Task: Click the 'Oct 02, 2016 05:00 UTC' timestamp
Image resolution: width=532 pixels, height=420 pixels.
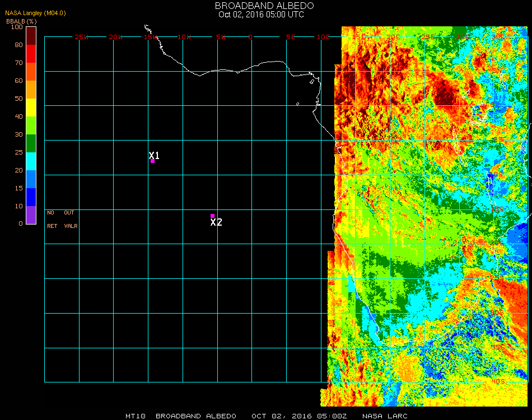Action: pyautogui.click(x=262, y=15)
